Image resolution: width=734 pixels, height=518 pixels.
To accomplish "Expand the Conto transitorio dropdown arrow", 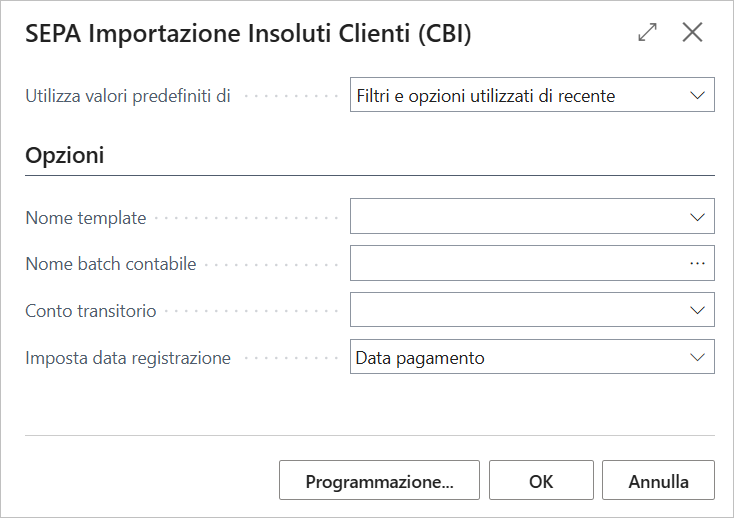I will tap(698, 310).
